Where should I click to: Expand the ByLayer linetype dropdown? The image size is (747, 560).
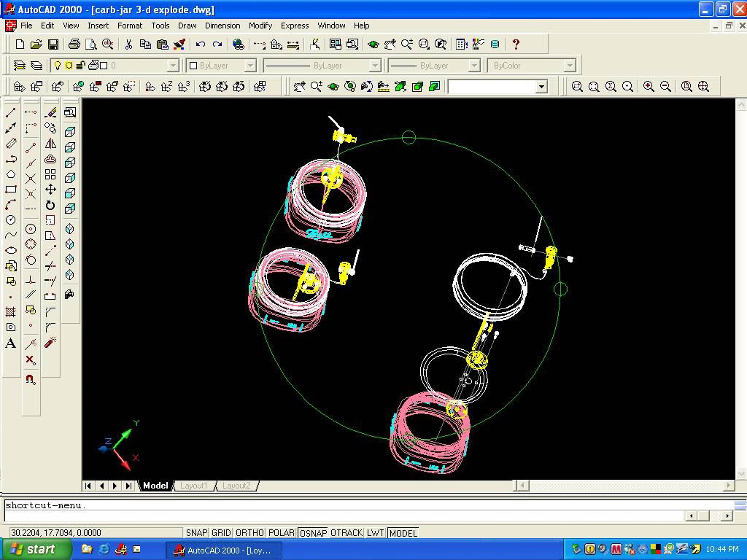[x=375, y=66]
